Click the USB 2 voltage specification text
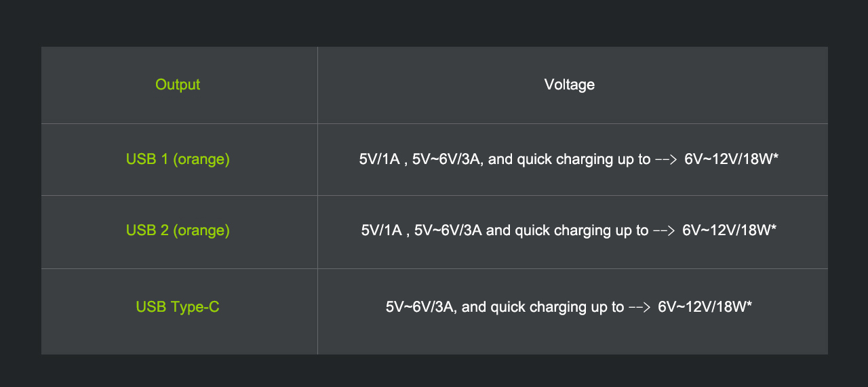This screenshot has width=868, height=387. (569, 230)
